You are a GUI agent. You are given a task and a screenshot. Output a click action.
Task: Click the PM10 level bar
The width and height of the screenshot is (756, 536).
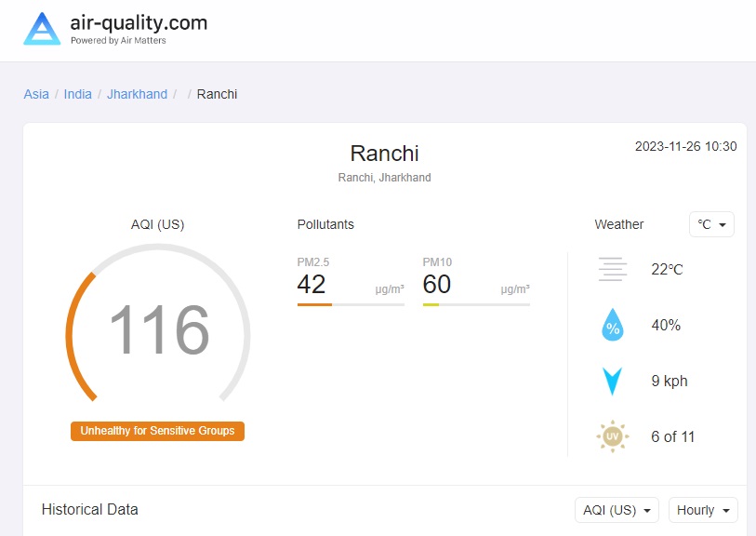[x=476, y=304]
